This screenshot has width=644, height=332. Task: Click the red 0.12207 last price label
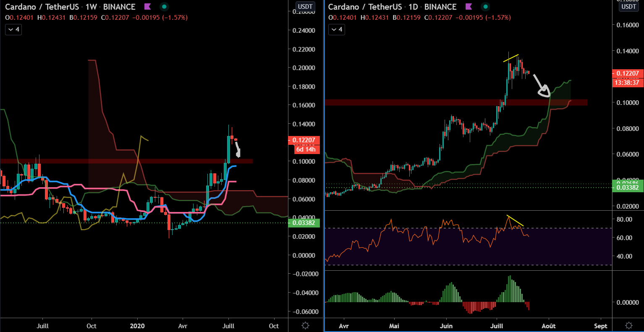click(x=627, y=73)
